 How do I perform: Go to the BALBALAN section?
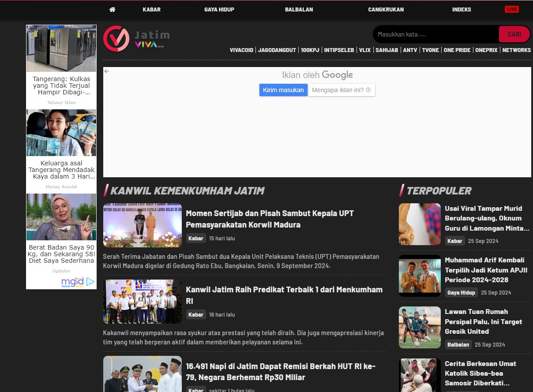(299, 9)
